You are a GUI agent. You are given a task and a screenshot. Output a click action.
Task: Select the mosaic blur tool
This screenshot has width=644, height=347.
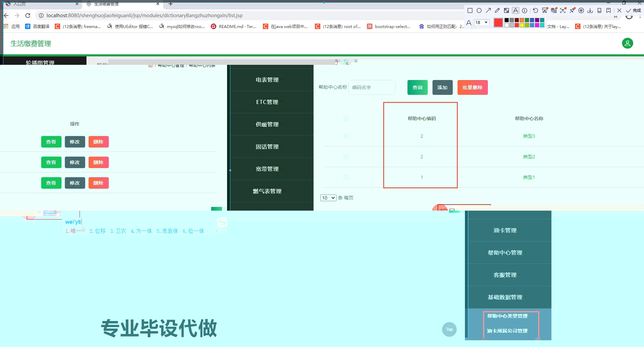[506, 10]
